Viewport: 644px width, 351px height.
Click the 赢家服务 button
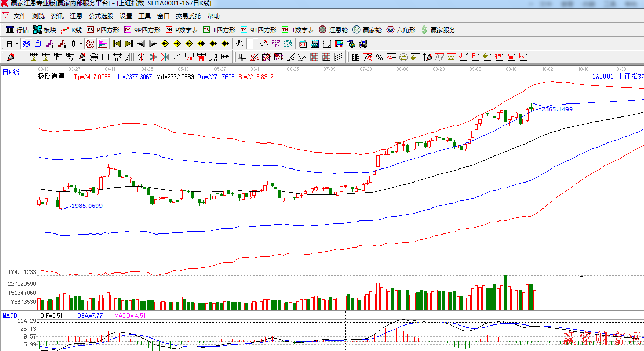(x=438, y=30)
